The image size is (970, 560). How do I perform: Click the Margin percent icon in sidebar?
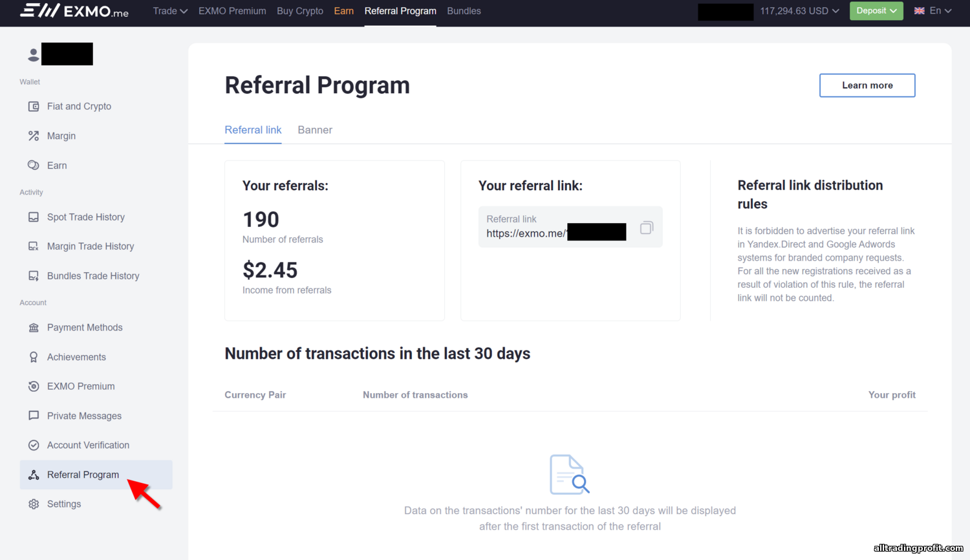pos(34,136)
